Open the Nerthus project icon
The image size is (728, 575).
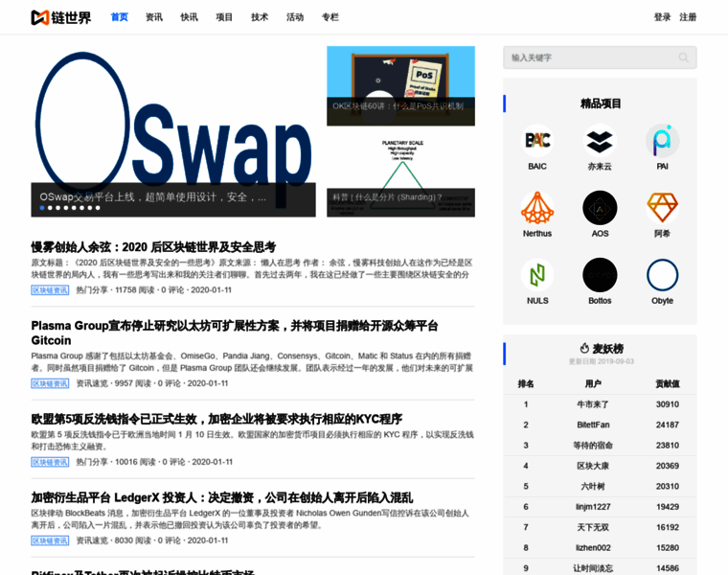tap(537, 208)
